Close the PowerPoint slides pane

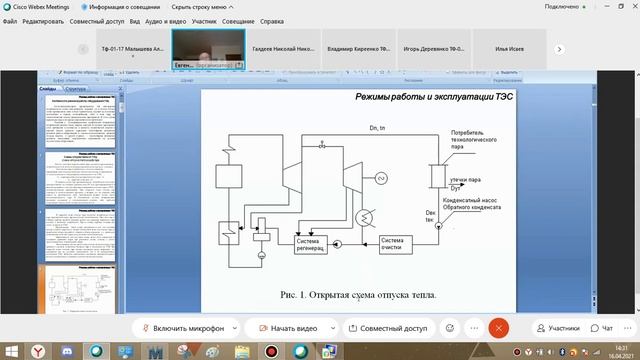[x=120, y=89]
